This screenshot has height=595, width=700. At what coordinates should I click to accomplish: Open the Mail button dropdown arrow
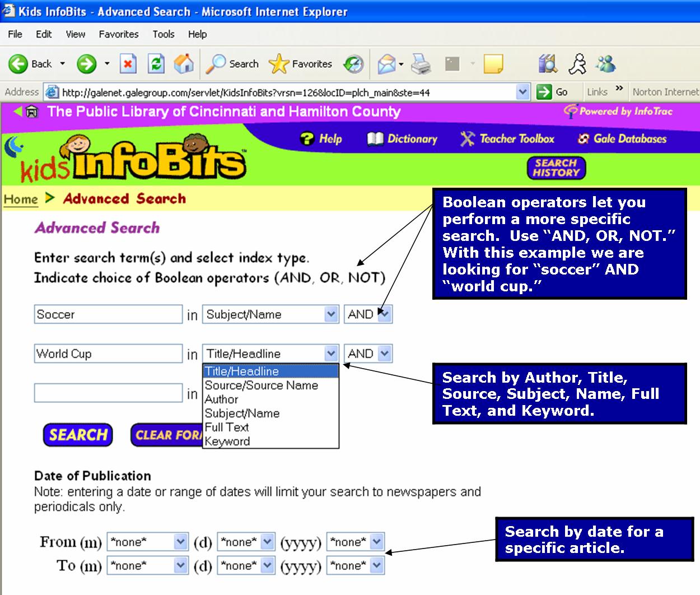point(401,64)
